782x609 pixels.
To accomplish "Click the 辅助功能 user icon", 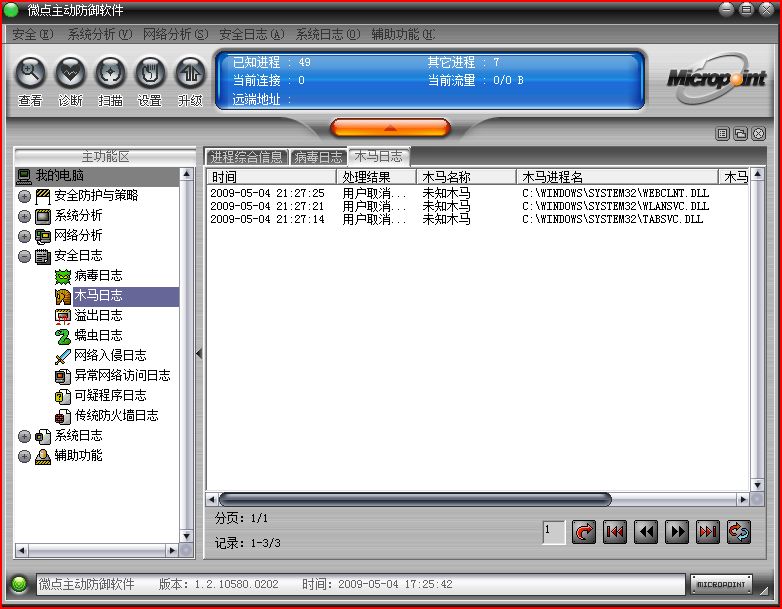I will [x=43, y=456].
